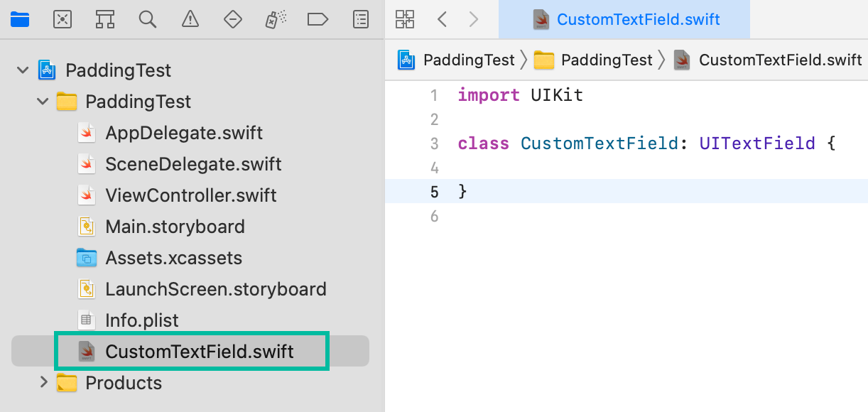868x412 pixels.
Task: Click 'CustomTextField' class name on line 3
Action: 600,143
